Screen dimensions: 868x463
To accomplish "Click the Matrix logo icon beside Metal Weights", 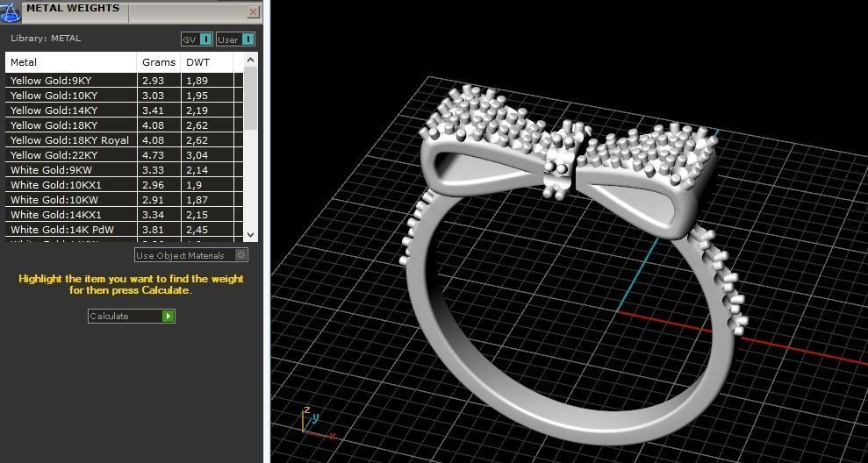I will coord(11,11).
